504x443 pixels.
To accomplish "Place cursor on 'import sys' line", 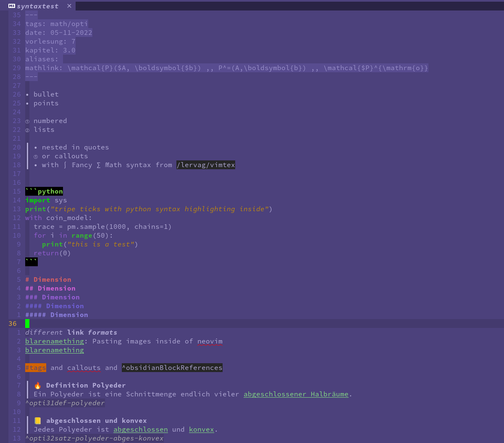I will (46, 200).
